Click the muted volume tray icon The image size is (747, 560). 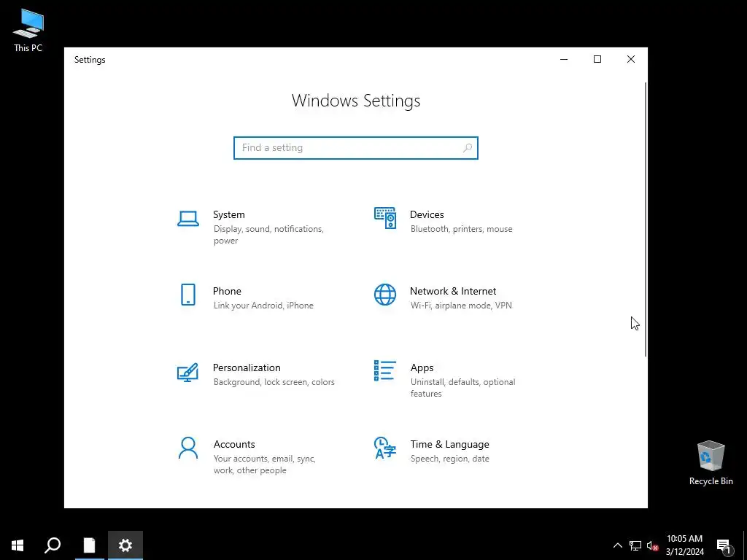tap(652, 545)
